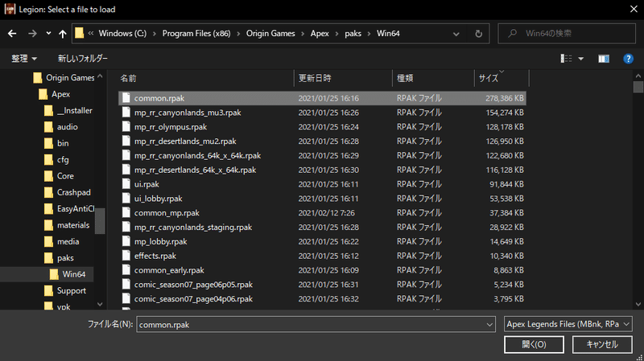Select Windows (C:) in the address bar
The height and width of the screenshot is (361, 644).
[122, 34]
